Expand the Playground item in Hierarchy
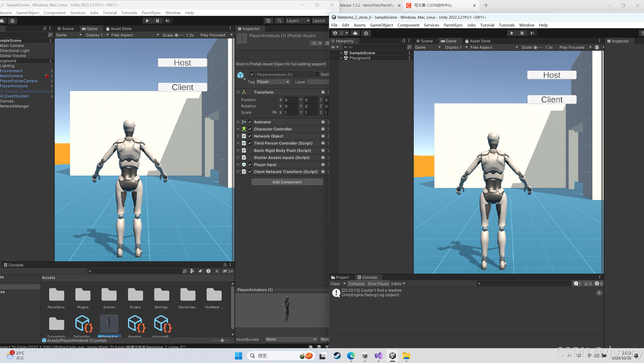Screen dimensions: 644x363 (x=341, y=58)
